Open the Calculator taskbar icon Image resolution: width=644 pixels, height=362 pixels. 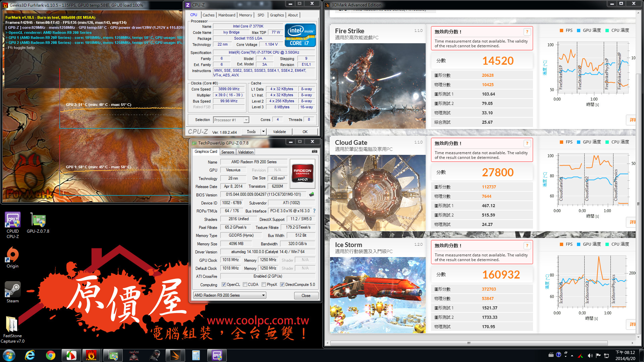(196, 355)
